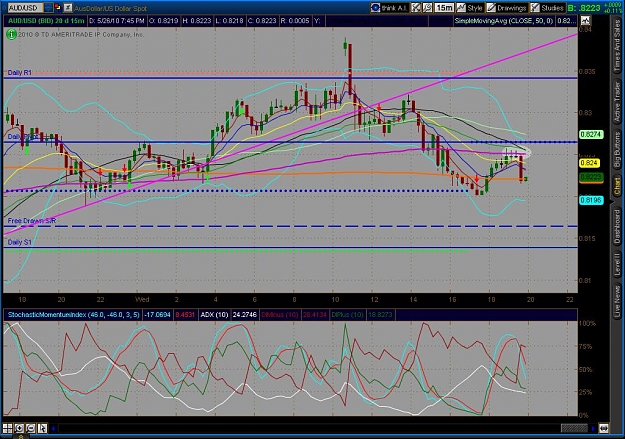The height and width of the screenshot is (439, 625).
Task: Click the cyan 0.8198 price label
Action: tap(591, 200)
